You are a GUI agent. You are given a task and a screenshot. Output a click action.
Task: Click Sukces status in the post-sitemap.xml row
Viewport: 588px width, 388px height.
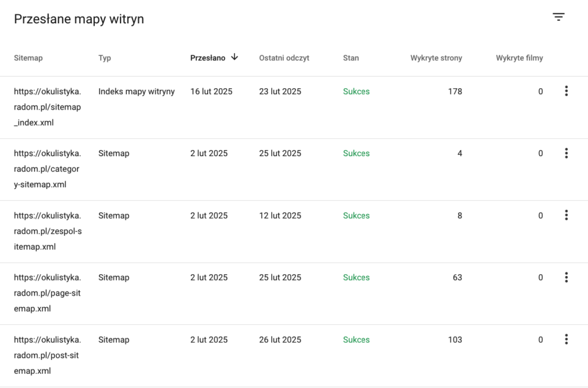click(x=356, y=340)
